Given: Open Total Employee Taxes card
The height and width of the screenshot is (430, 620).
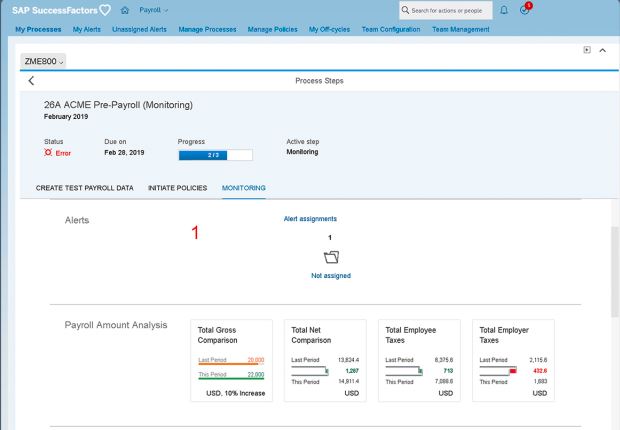Looking at the screenshot, I should pyautogui.click(x=420, y=360).
